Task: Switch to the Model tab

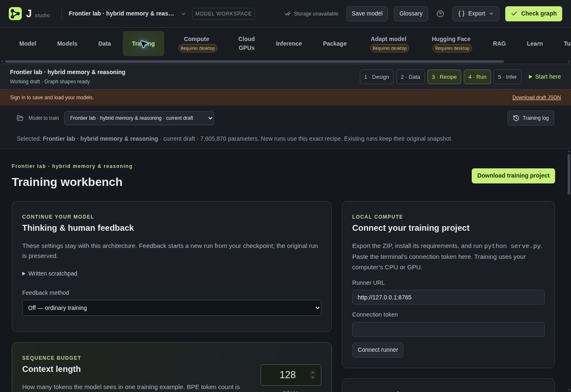Action: click(28, 44)
